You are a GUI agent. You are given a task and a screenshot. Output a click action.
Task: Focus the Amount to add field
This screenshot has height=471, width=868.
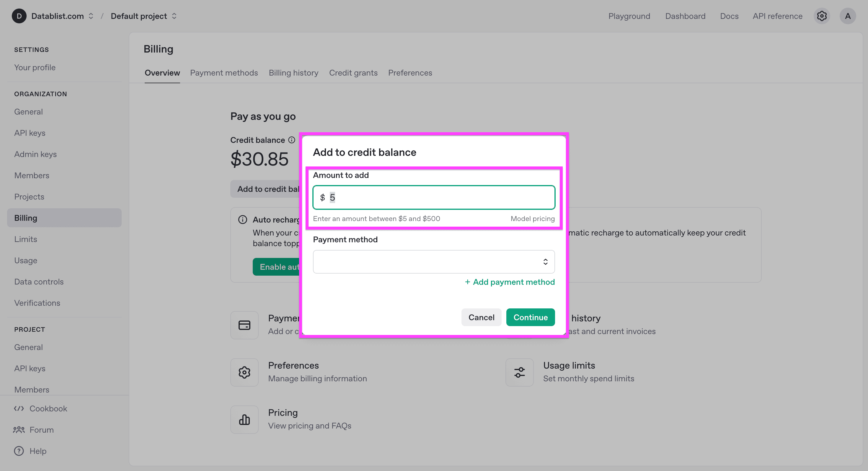click(434, 197)
